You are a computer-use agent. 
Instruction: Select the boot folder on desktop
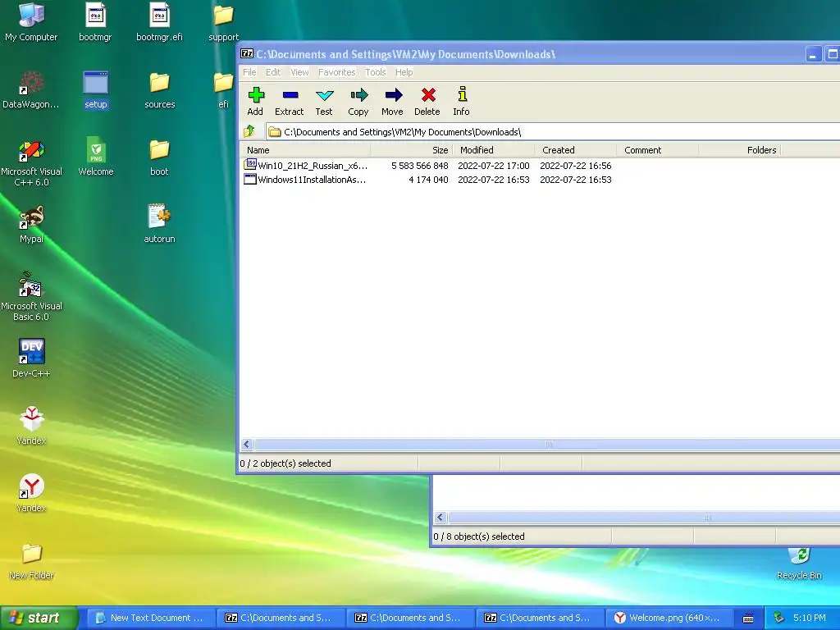click(x=159, y=157)
